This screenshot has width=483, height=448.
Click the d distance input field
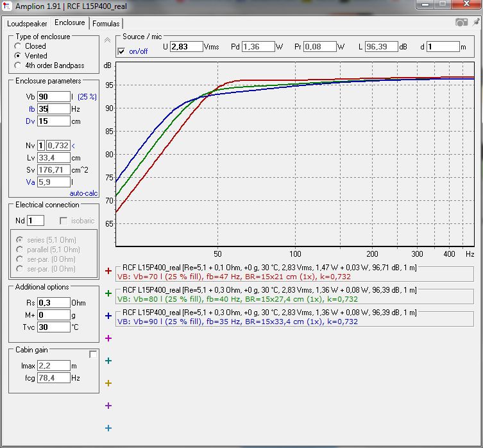(443, 47)
